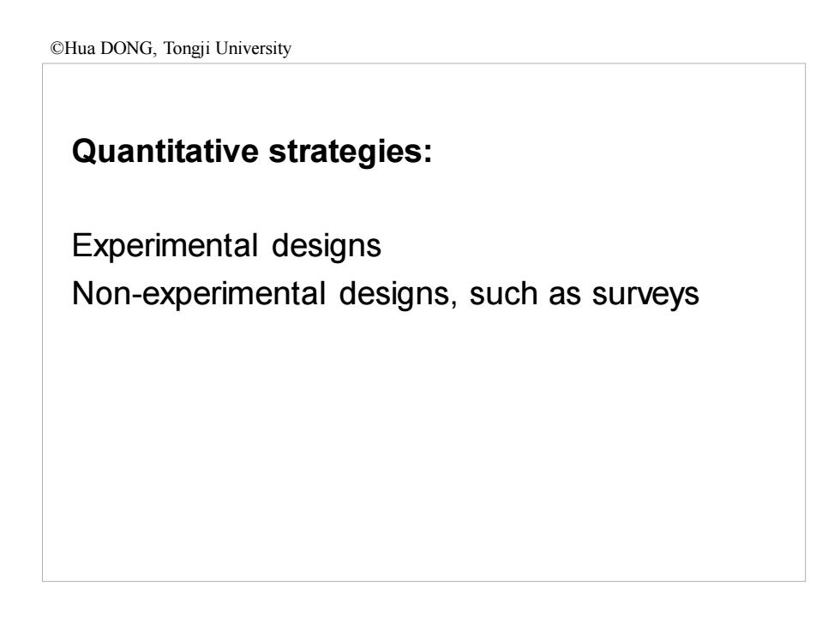Click the word 'Tongji' in the header

(187, 49)
